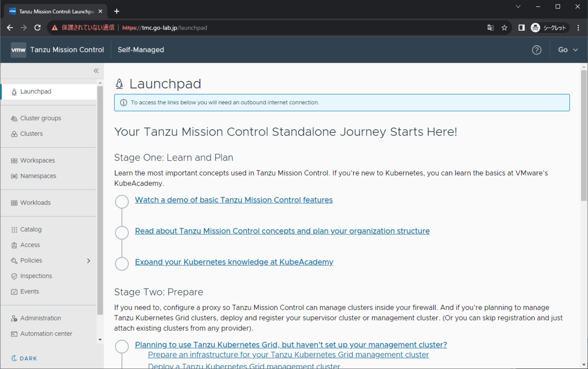Click the Events calendar icon
This screenshot has width=588, height=369.
(x=14, y=292)
